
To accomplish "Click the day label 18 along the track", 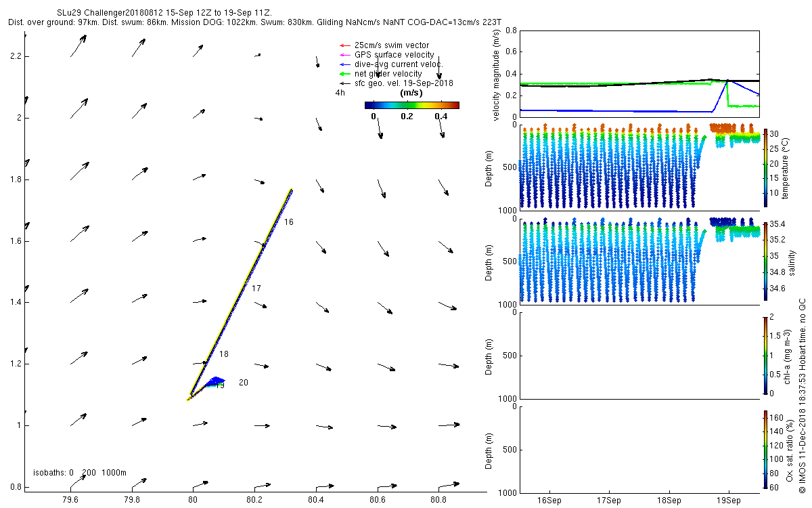I will click(224, 354).
